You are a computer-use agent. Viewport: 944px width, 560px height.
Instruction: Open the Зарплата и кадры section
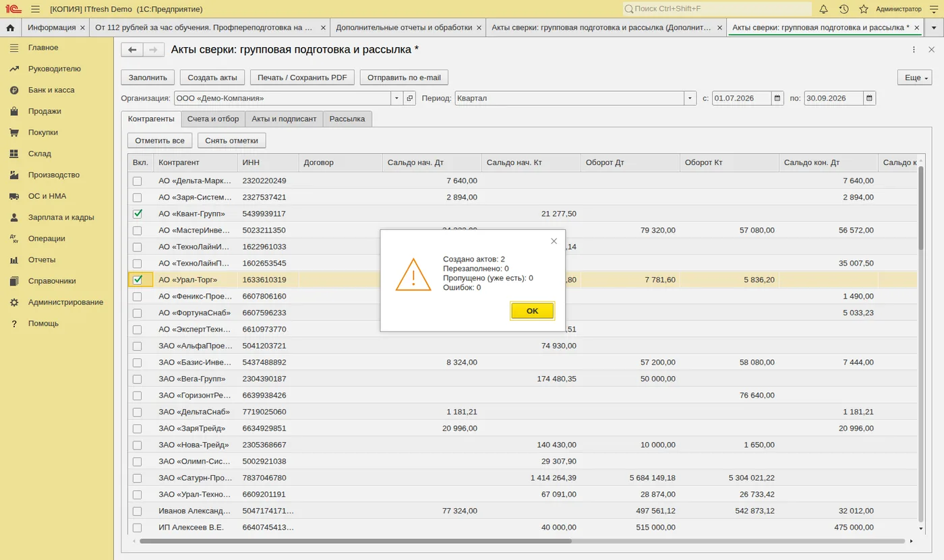click(61, 217)
